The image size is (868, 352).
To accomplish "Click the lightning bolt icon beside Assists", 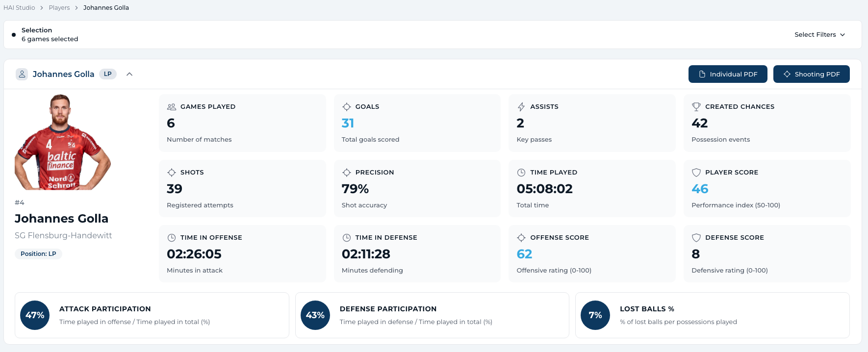I will (x=521, y=107).
